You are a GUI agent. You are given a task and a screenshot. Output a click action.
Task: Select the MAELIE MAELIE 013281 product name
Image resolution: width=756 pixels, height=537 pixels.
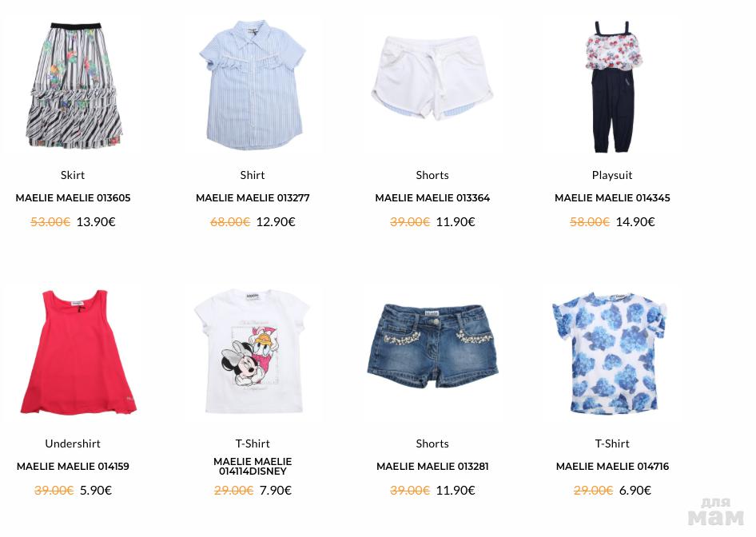tap(432, 466)
